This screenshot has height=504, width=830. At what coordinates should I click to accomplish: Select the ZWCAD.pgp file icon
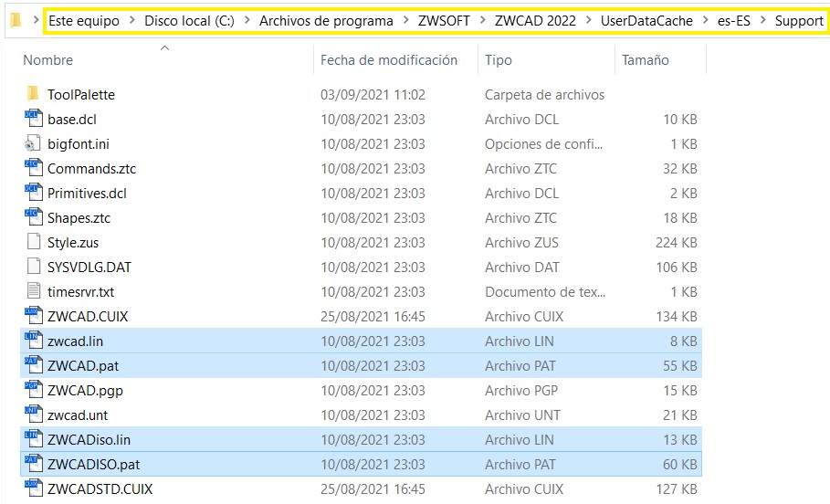(34, 390)
